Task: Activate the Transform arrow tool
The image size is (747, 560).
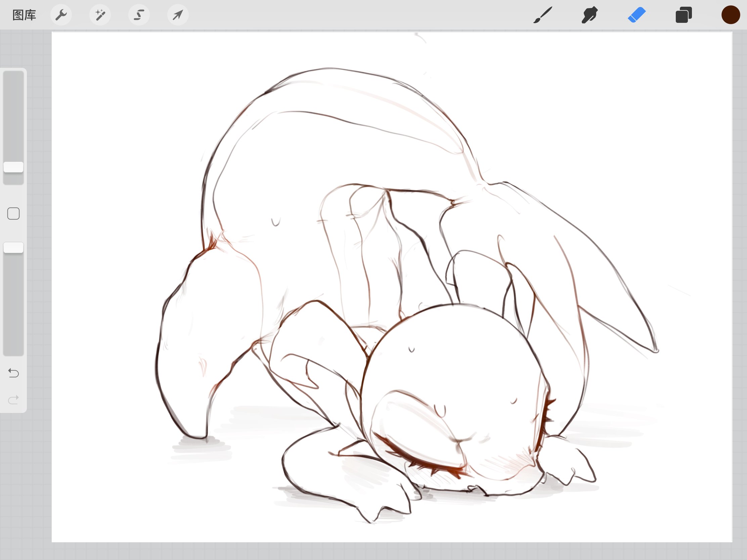Action: pyautogui.click(x=178, y=15)
